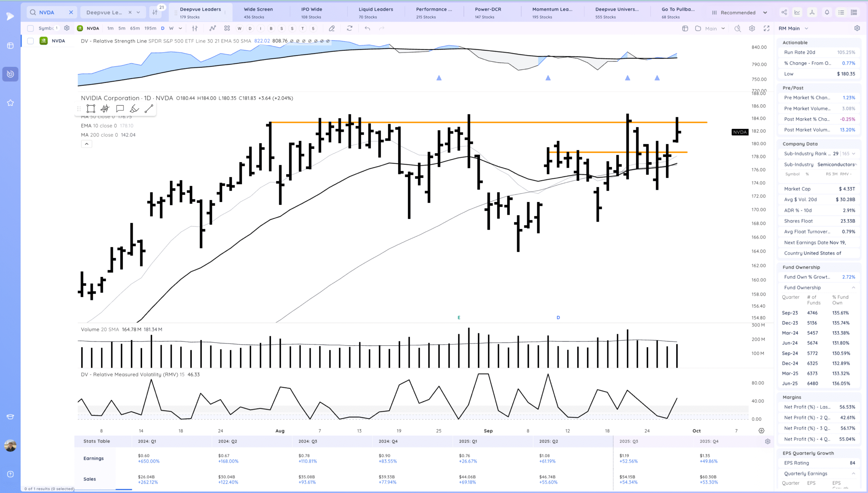
Task: Select the W weekly timeframe
Action: point(171,28)
